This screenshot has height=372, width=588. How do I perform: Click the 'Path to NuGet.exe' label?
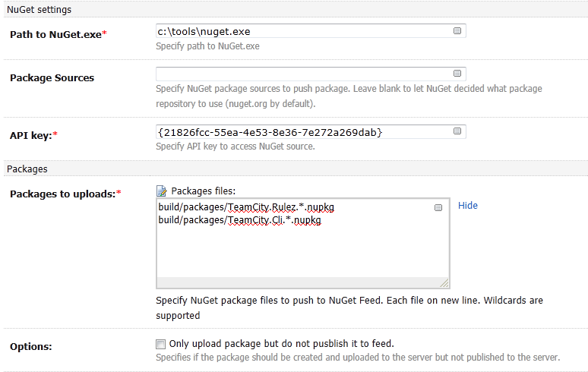58,34
